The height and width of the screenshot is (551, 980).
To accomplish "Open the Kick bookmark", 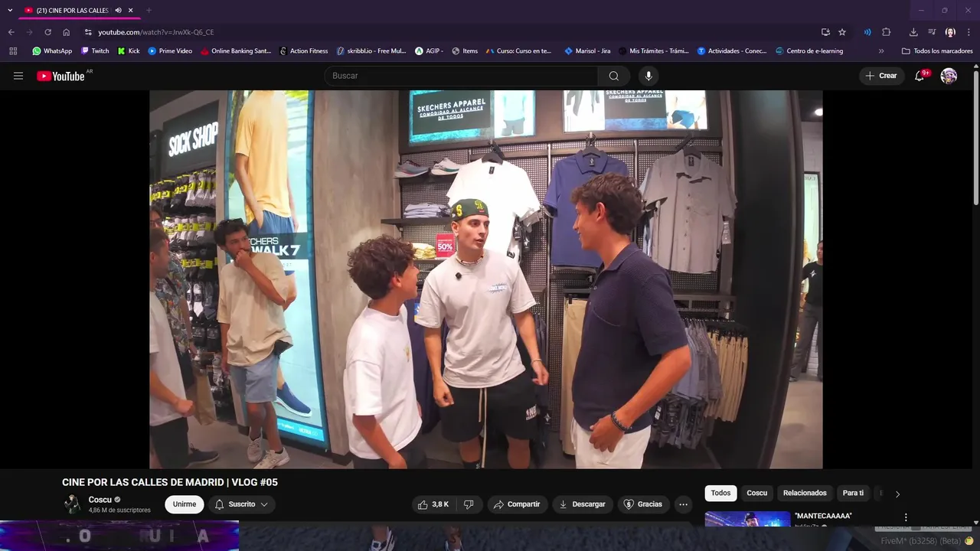I will pyautogui.click(x=129, y=51).
